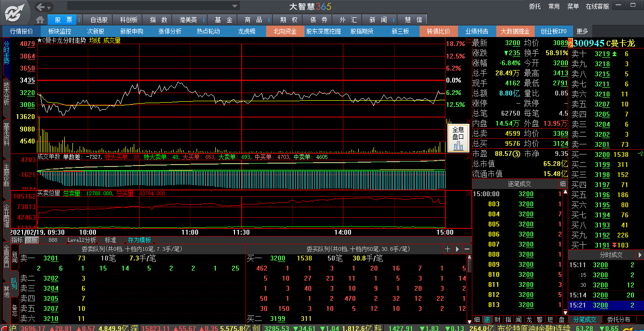Click the margin icon before 300945
644x331 pixels.
571,43
